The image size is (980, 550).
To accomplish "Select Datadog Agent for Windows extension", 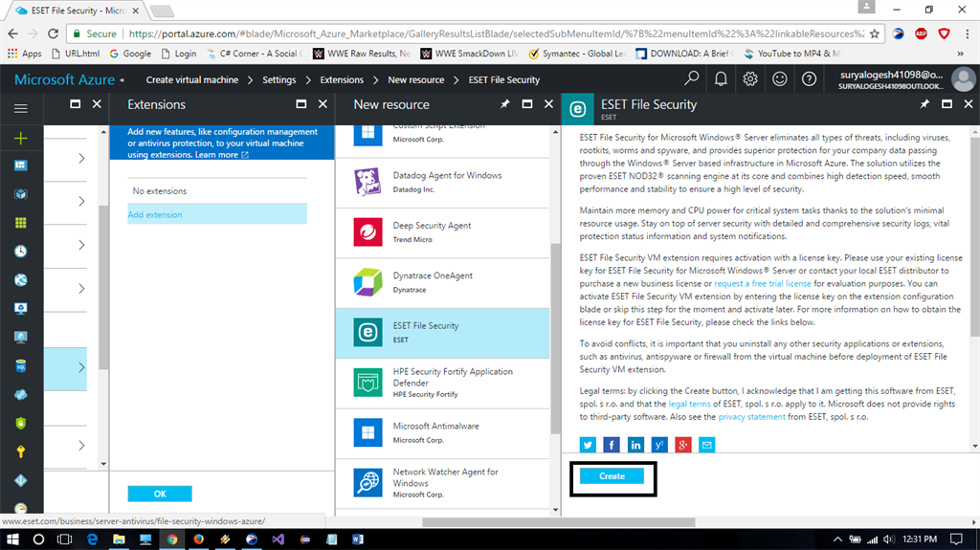I will [x=442, y=183].
